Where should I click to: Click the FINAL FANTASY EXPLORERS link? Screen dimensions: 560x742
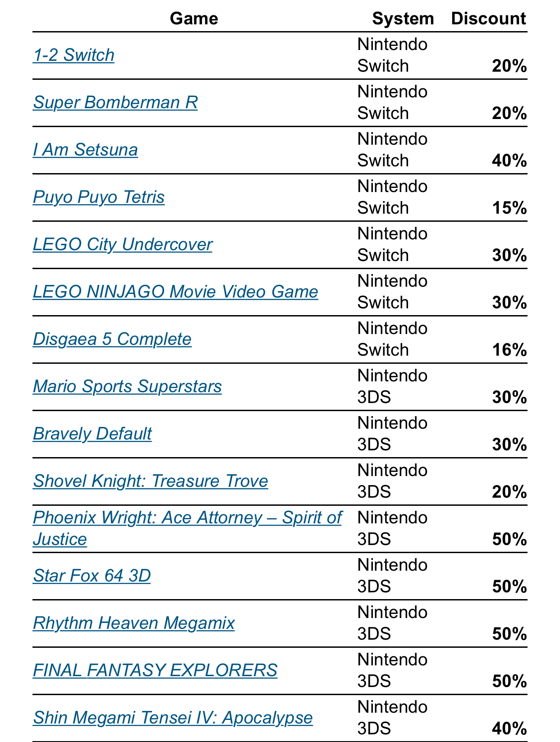pos(155,671)
